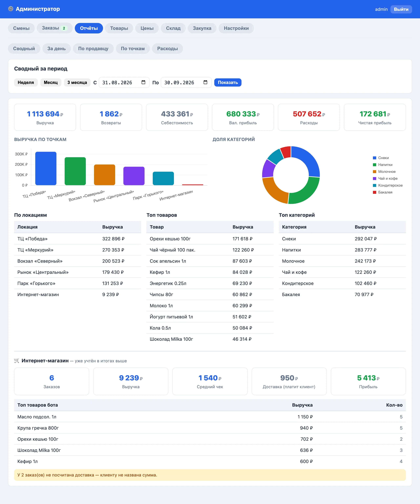
Task: Open the calendar picker on end date
Action: (205, 82)
